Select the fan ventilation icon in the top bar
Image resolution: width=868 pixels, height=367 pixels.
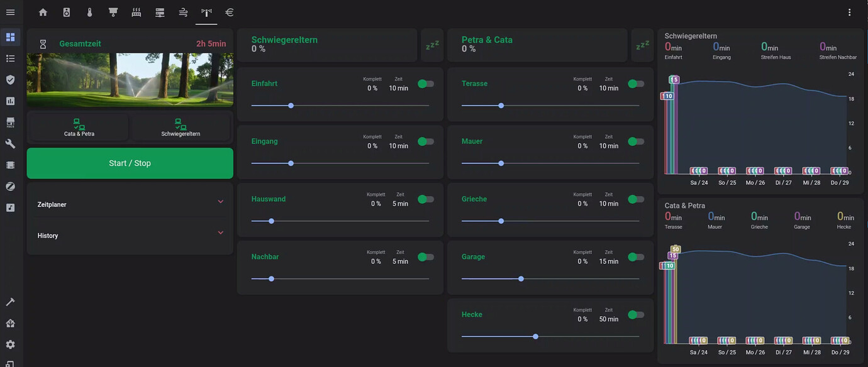pyautogui.click(x=182, y=12)
